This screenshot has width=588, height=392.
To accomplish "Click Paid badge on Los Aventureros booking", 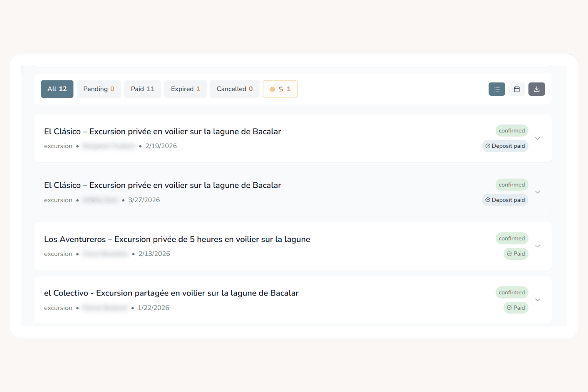I will click(x=516, y=254).
